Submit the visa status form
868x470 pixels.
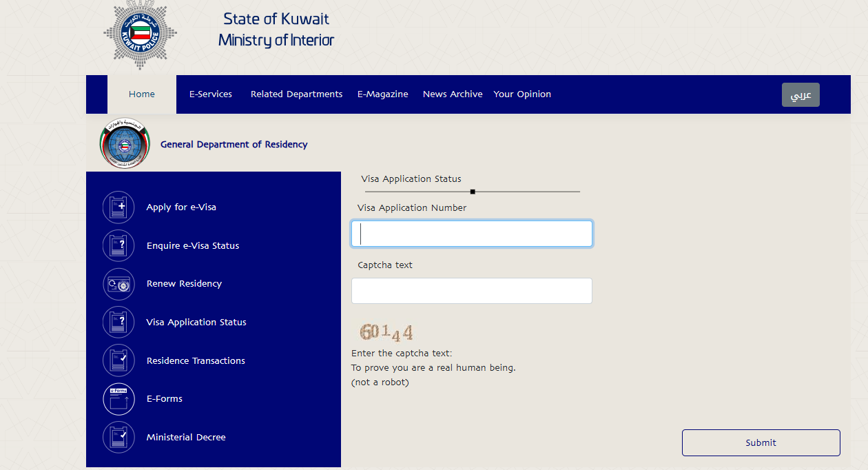[761, 442]
